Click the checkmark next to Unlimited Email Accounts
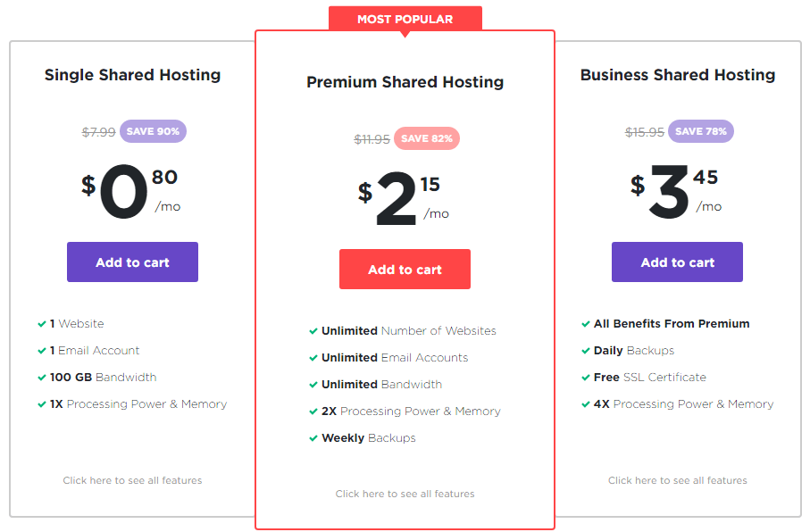This screenshot has width=810, height=532. pos(313,358)
